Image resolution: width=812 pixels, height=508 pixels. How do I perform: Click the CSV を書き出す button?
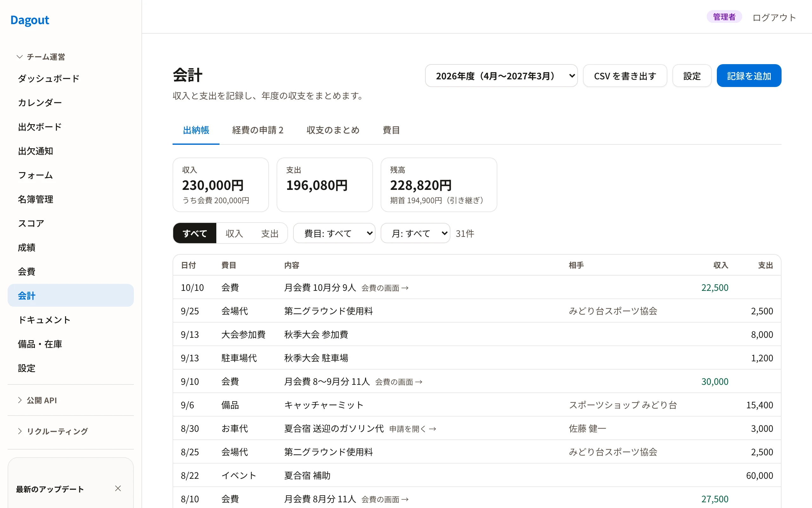pyautogui.click(x=625, y=76)
